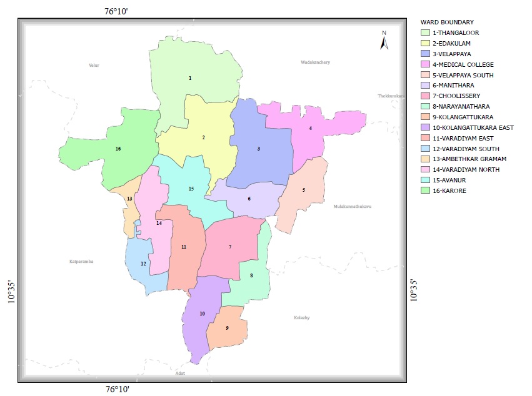The height and width of the screenshot is (396, 532).
Task: Click the 10-KOLANGATTUKARA EAST legend label
Action: 473,127
